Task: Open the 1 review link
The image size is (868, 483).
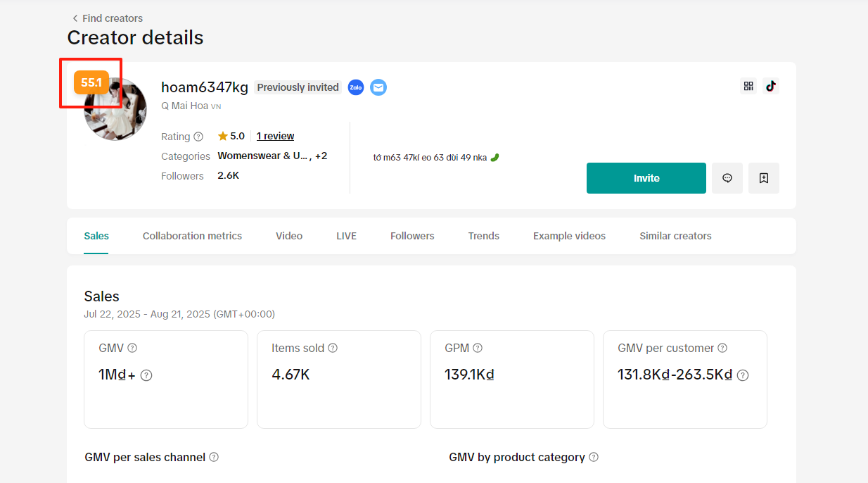Action: point(275,136)
